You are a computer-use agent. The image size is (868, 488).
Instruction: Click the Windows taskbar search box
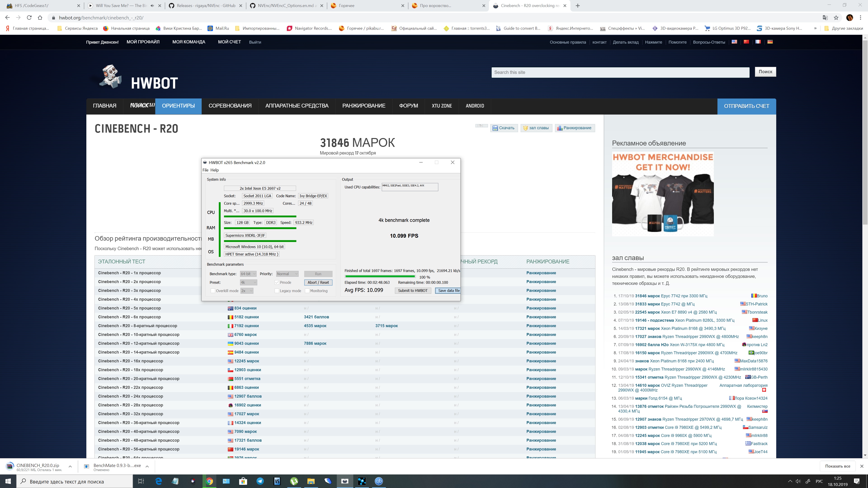pyautogui.click(x=75, y=481)
